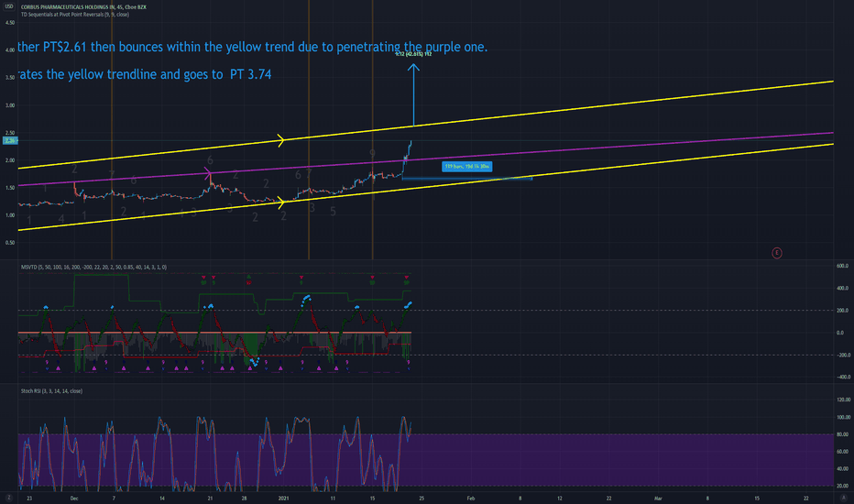Image resolution: width=854 pixels, height=504 pixels.
Task: Click the 0.50 price axis label
Action: pyautogui.click(x=10, y=243)
